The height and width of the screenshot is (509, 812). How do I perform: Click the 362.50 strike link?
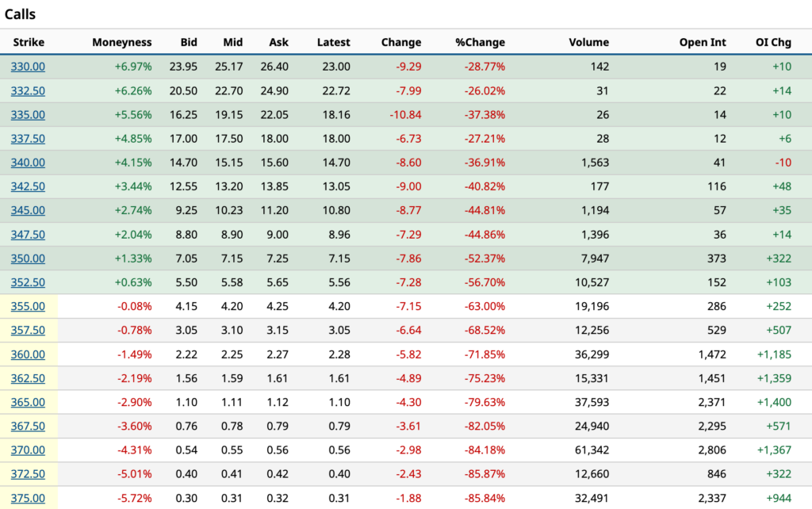point(28,378)
